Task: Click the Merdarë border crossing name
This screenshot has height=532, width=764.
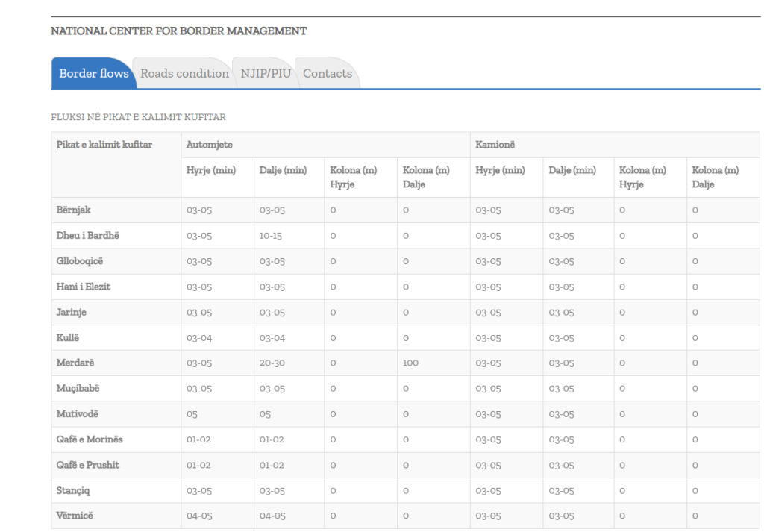Action: (75, 363)
